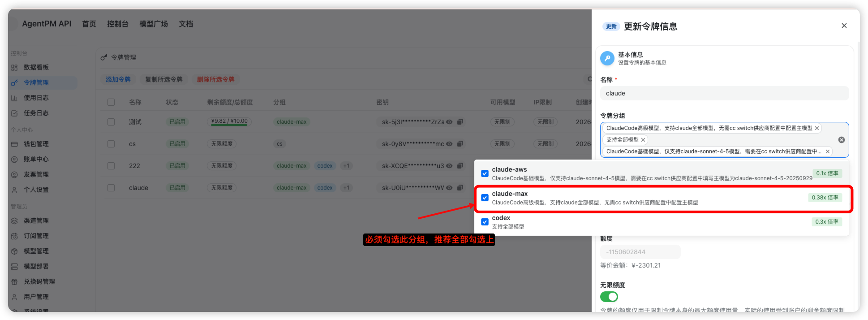Click the 额度 amount input field
This screenshot has height=320, width=868.
640,252
